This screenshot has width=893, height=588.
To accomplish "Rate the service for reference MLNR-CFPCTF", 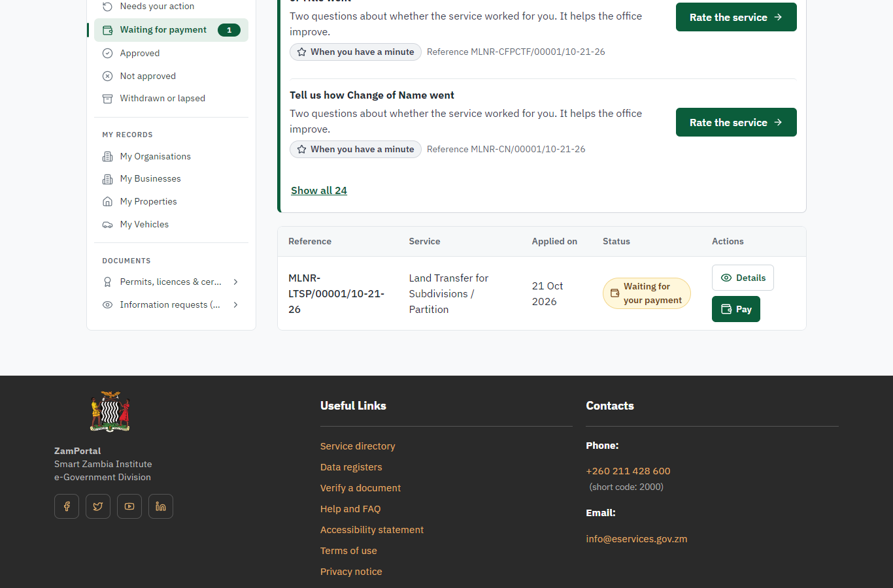I will 736,17.
